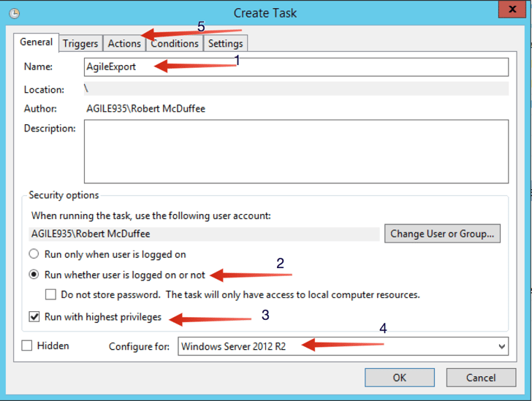Go to the Actions tab
This screenshot has width=532, height=401.
tap(124, 44)
